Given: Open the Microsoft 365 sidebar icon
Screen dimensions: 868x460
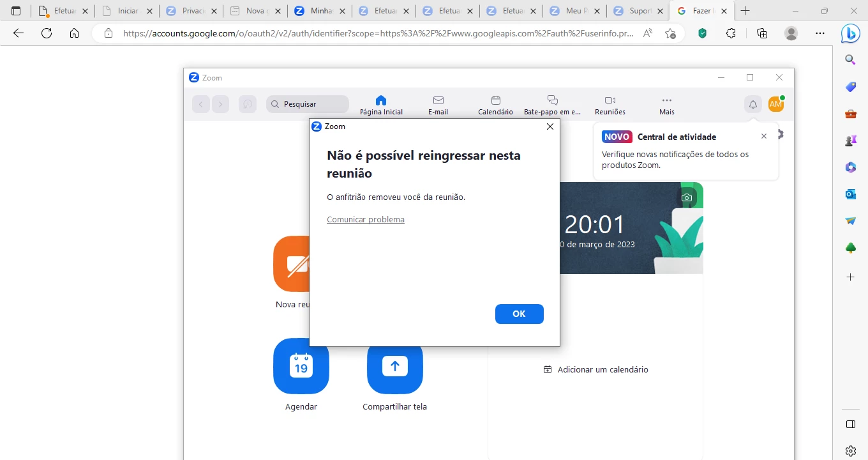Looking at the screenshot, I should click(x=850, y=167).
